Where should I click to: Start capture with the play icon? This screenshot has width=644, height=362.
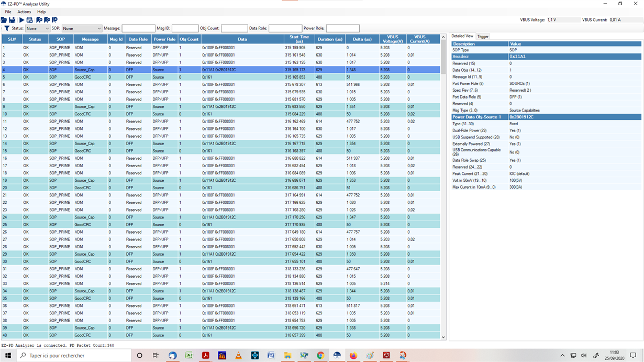click(21, 20)
